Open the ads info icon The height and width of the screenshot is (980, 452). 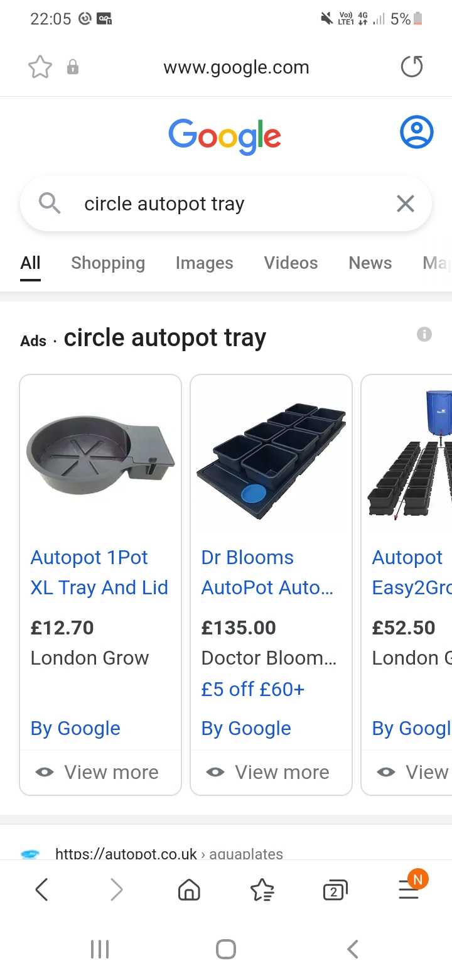pos(424,334)
